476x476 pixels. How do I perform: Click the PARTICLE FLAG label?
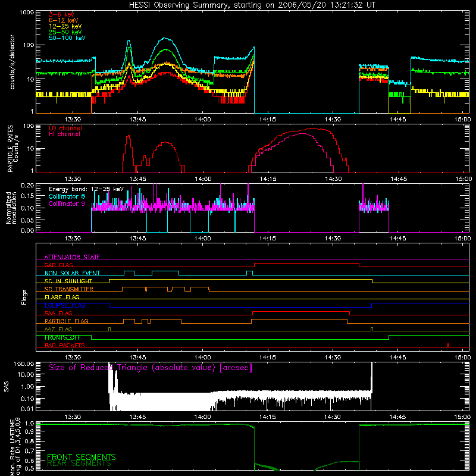click(67, 321)
